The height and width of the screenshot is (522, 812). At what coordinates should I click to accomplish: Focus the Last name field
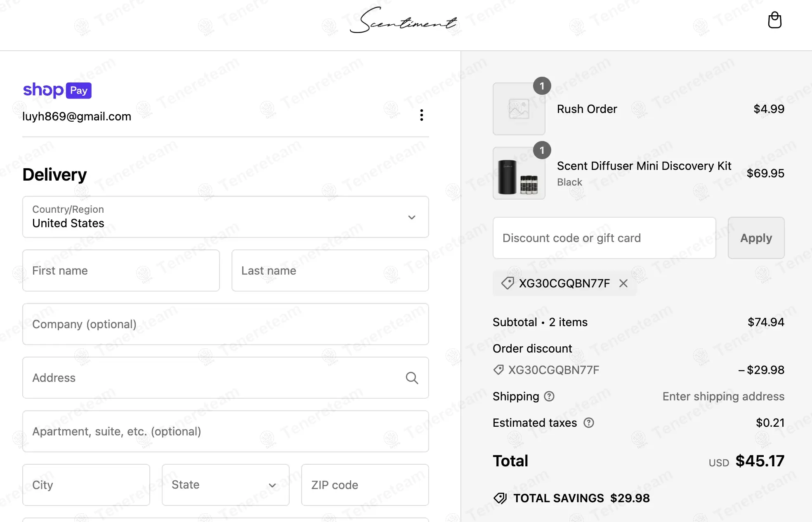coord(330,270)
